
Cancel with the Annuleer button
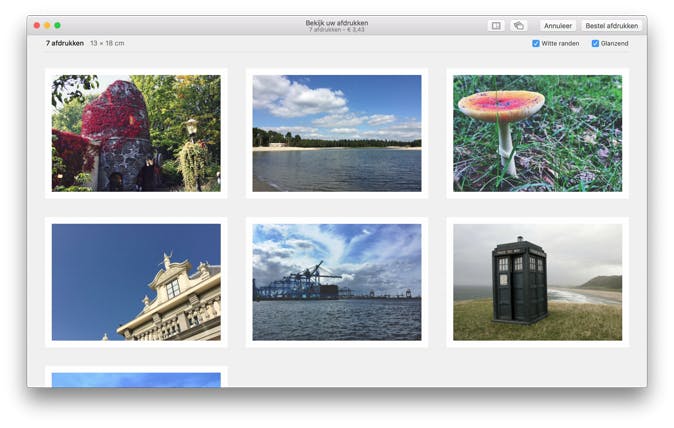558,26
